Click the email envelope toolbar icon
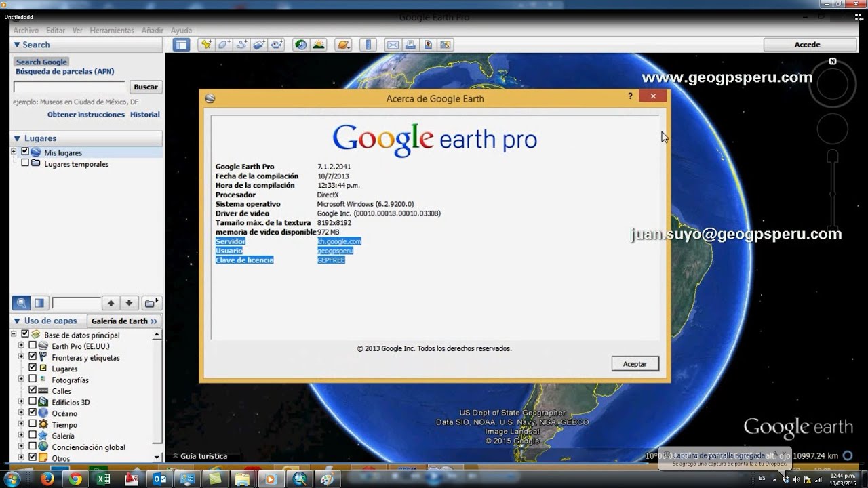The image size is (868, 488). 393,45
